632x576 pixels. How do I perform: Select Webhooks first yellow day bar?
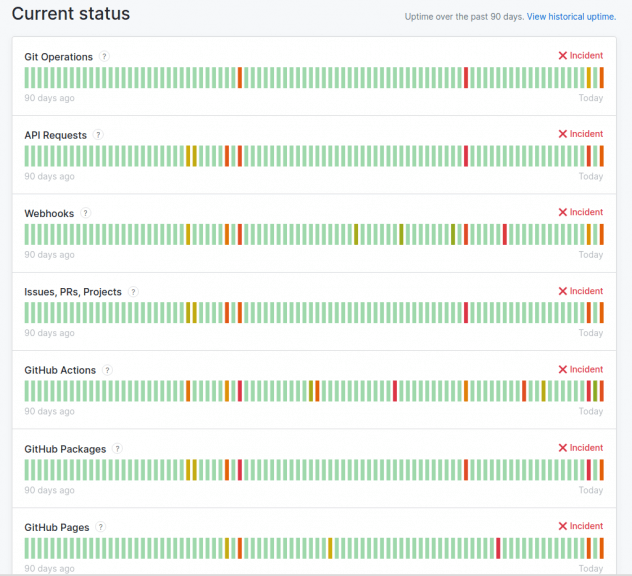pos(188,234)
